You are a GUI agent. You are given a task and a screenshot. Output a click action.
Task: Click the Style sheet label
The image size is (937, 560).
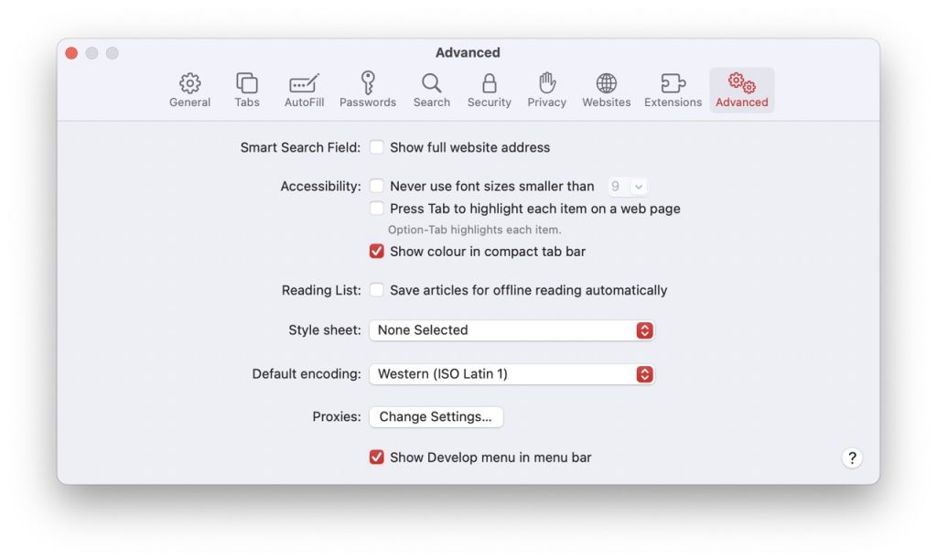pyautogui.click(x=325, y=330)
